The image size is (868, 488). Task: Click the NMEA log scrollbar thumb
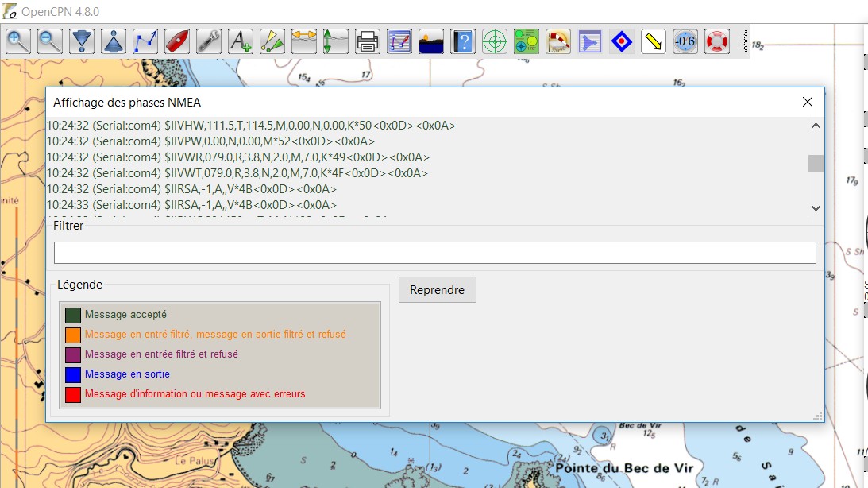[x=816, y=164]
